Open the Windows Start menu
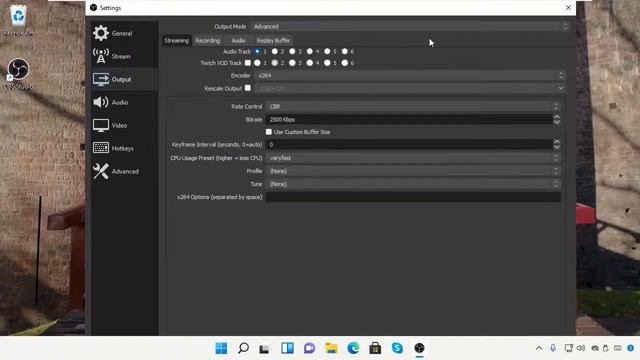This screenshot has height=360, width=640. coord(221,348)
